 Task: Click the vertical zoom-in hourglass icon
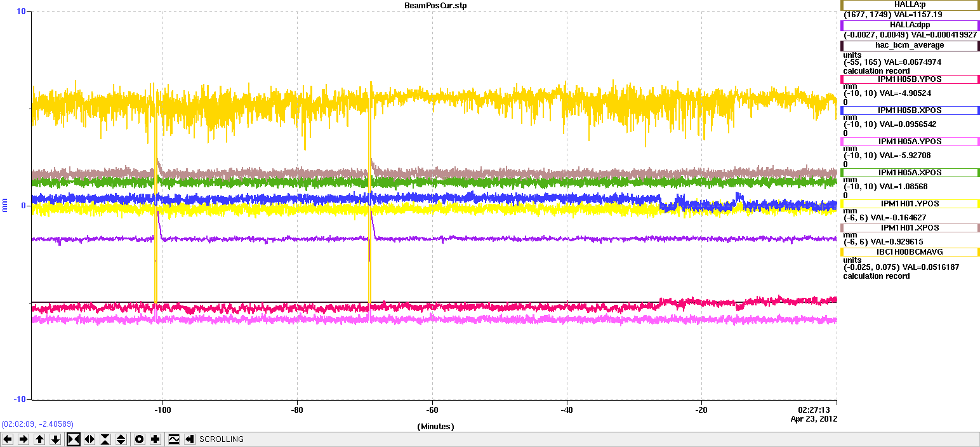click(105, 439)
